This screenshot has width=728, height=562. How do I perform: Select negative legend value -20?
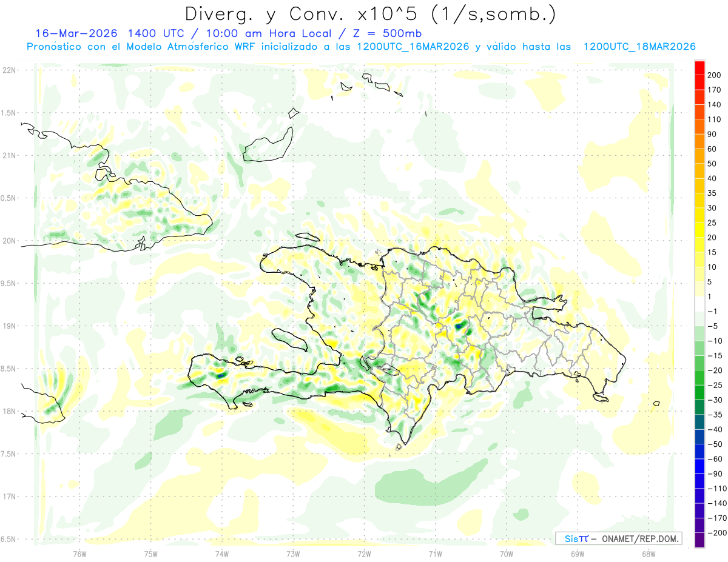716,370
